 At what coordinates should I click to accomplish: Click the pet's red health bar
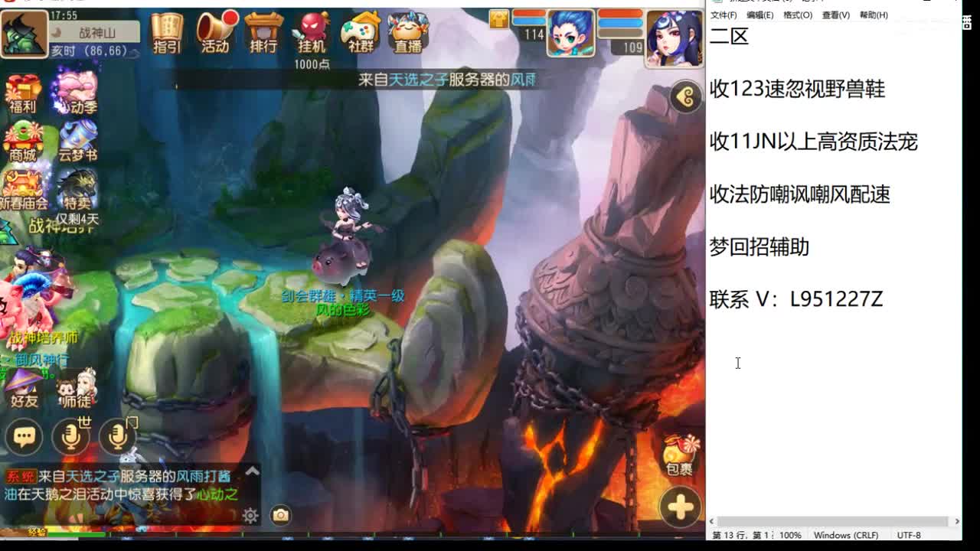point(620,14)
